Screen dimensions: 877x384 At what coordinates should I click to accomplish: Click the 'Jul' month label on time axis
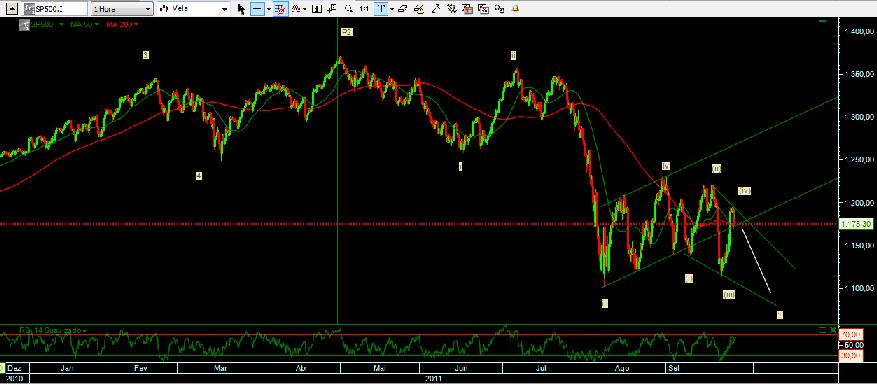[x=541, y=368]
